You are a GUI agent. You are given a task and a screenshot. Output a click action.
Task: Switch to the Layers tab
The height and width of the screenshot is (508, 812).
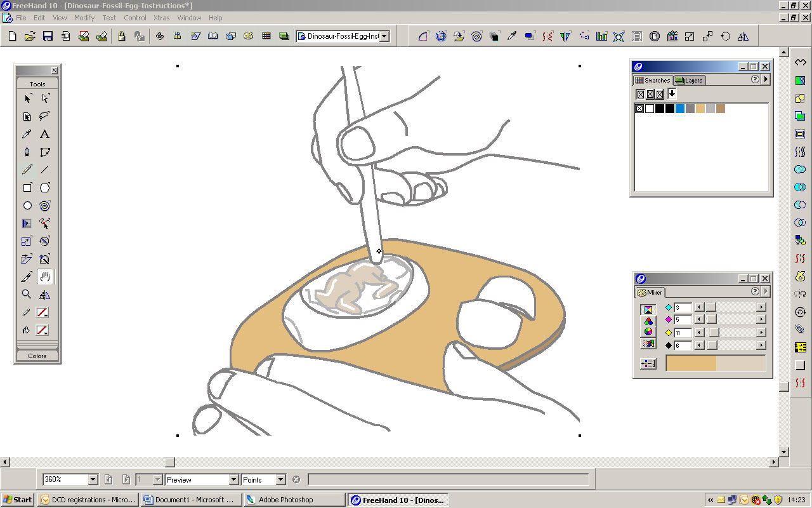(x=690, y=81)
